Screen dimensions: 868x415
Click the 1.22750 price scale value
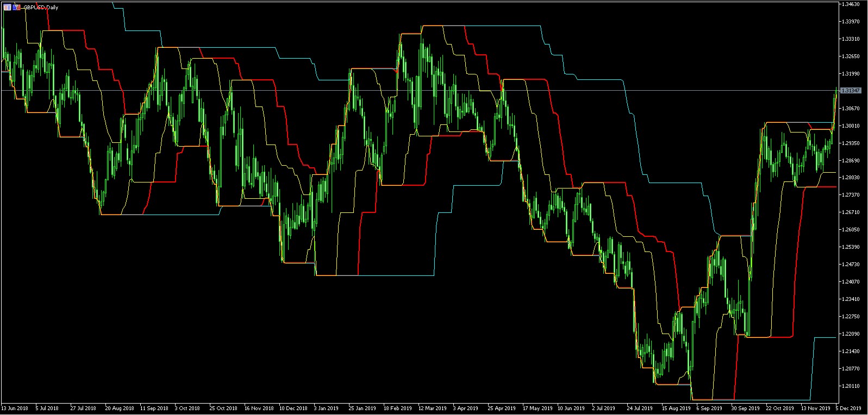pos(851,317)
